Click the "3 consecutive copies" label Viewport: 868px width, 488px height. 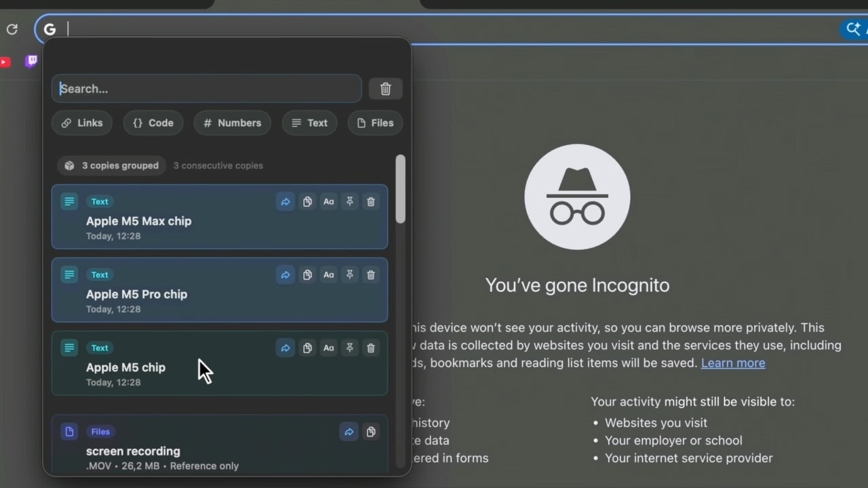[218, 165]
